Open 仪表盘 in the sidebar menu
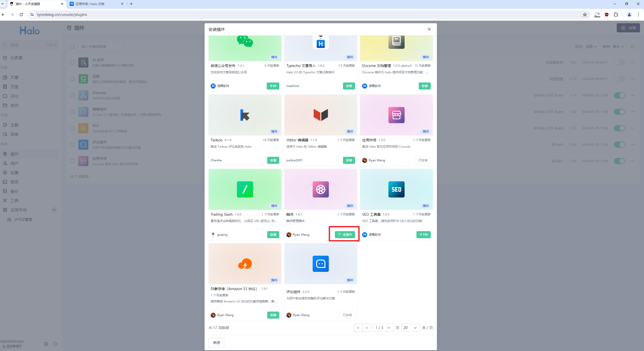644x351 pixels. (16, 58)
